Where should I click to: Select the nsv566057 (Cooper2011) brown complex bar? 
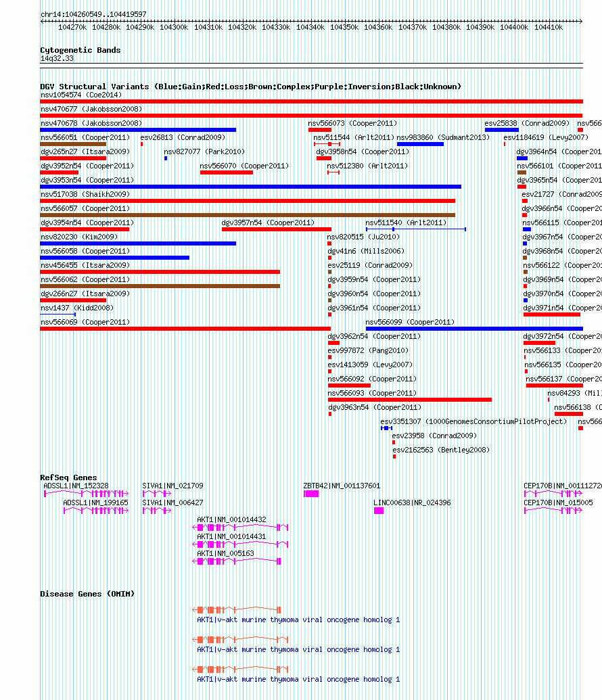248,215
